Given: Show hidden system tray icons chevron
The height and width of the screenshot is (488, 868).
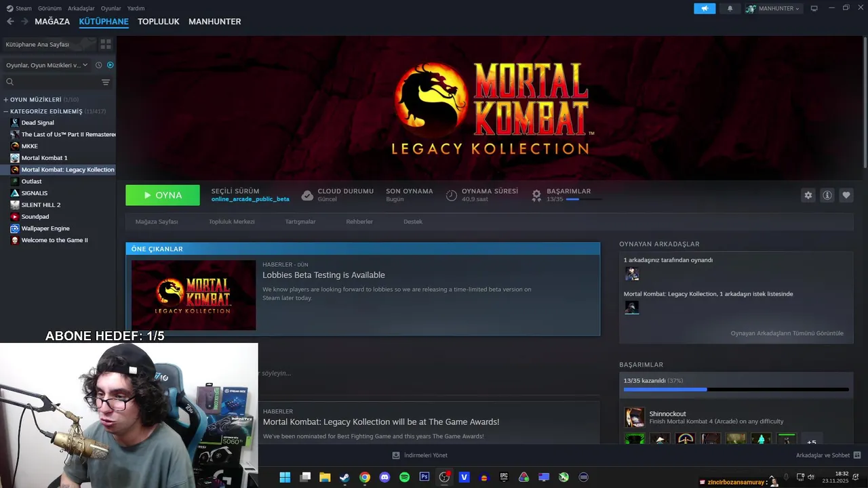Looking at the screenshot, I should point(772,477).
